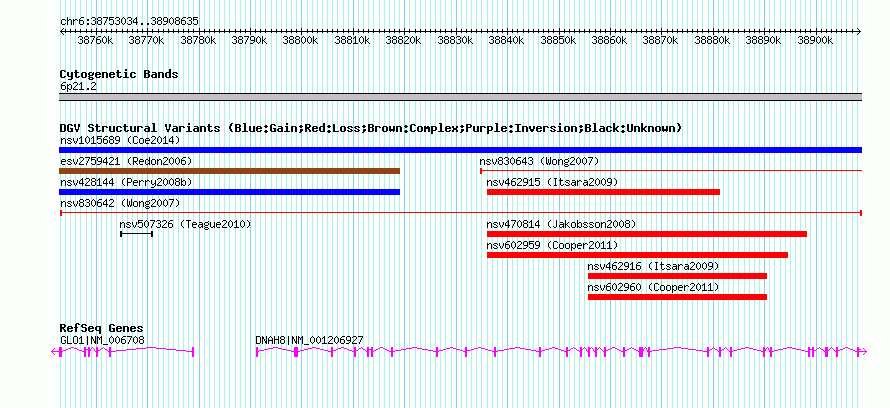Open the nsv602959 (Cooper2011) label
Screen dimensions: 890x408
pyautogui.click(x=552, y=245)
